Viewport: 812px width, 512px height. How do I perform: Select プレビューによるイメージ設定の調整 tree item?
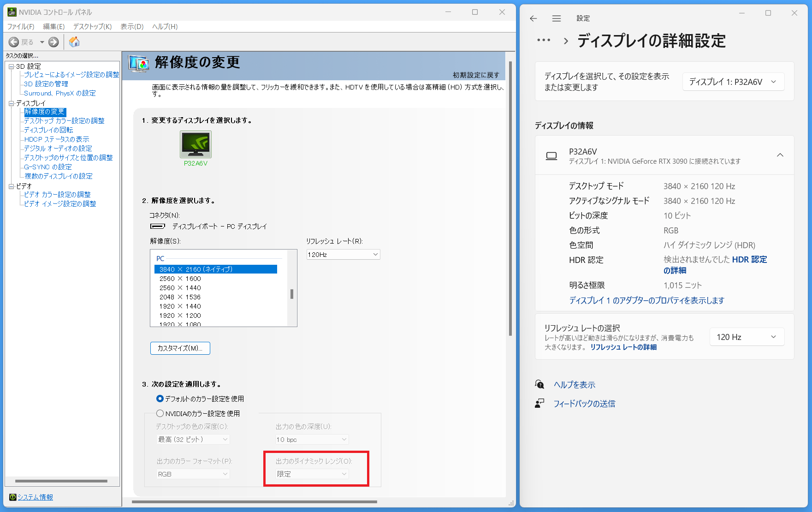pos(71,75)
